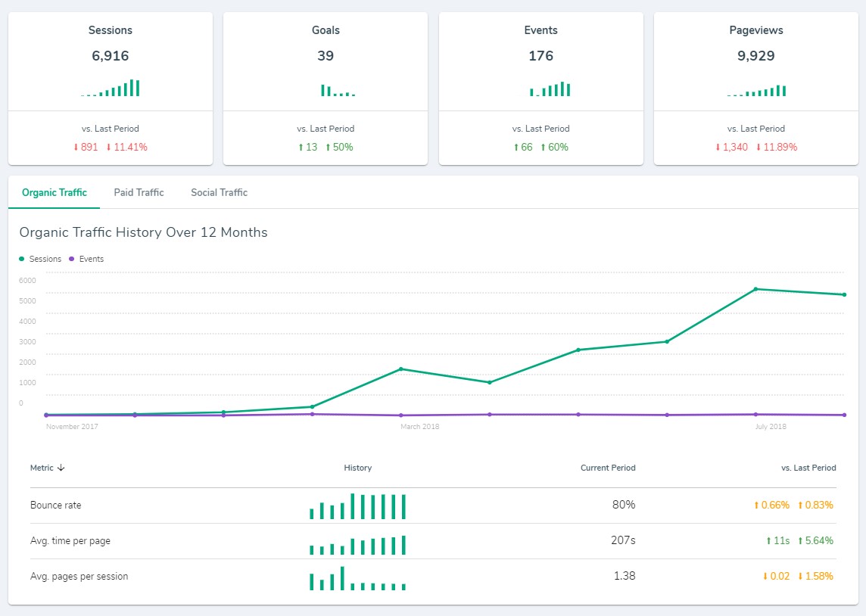Toggle the Events legend purple dot
This screenshot has width=866, height=616.
pyautogui.click(x=71, y=259)
